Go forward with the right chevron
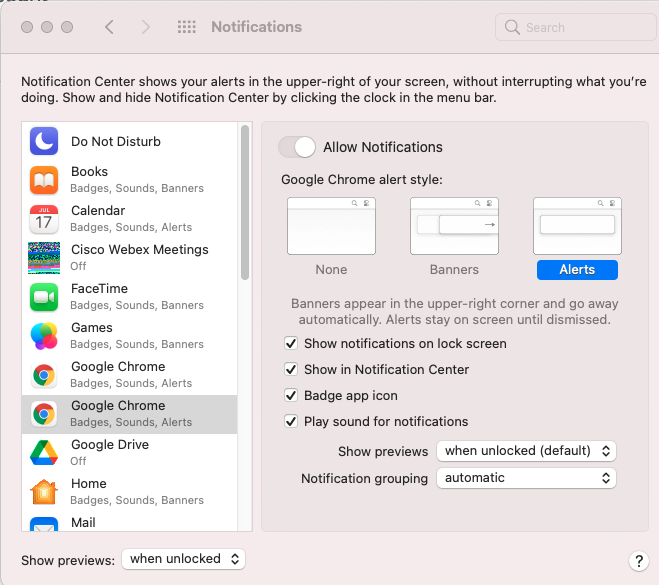Viewport: 659px width, 585px height. [145, 27]
